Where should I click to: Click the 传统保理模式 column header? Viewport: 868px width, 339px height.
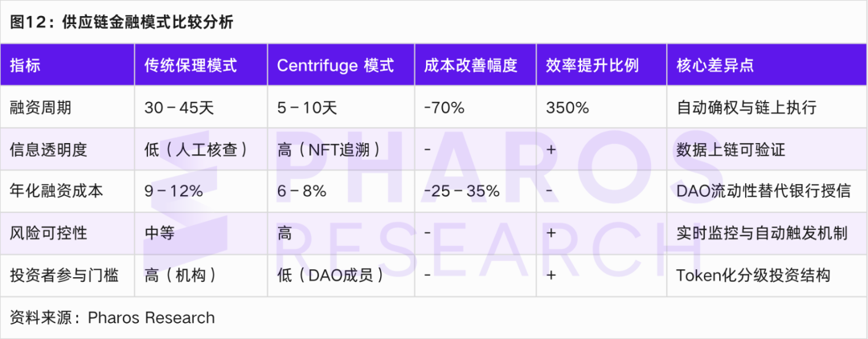pyautogui.click(x=190, y=65)
